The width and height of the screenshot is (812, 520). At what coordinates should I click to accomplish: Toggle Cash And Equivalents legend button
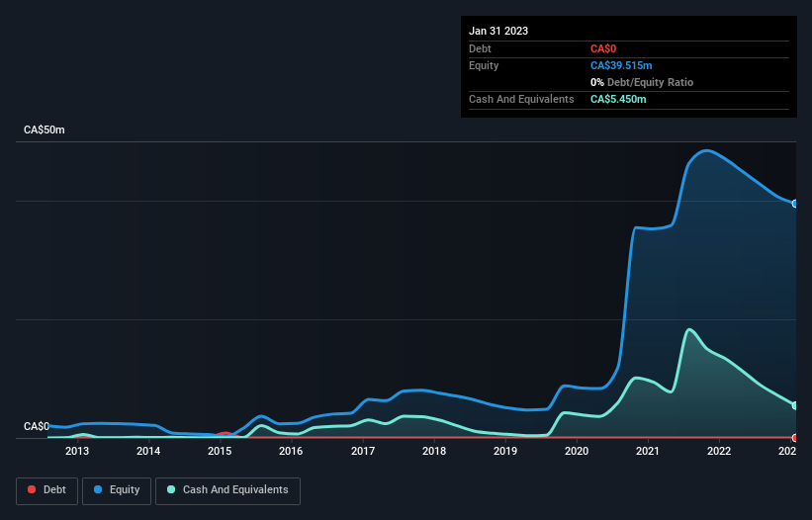coord(227,490)
